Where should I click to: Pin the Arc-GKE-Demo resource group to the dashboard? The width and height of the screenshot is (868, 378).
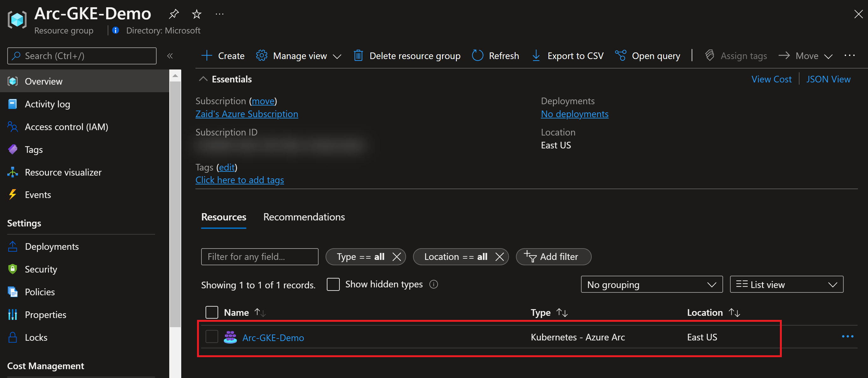pos(174,14)
